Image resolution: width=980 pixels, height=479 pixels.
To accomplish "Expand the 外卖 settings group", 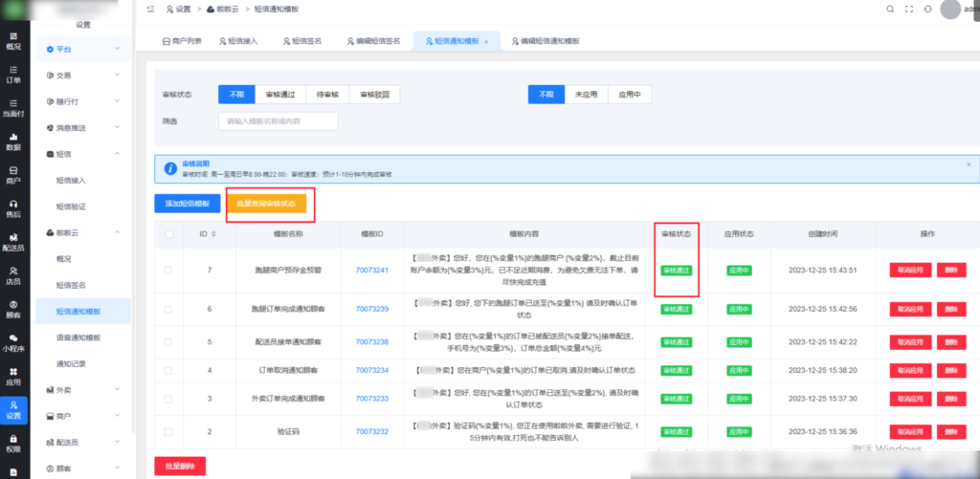I will coord(82,390).
